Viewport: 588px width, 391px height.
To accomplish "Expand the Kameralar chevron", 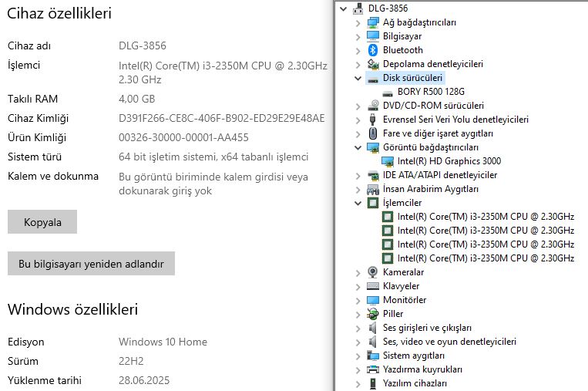I will point(358,273).
